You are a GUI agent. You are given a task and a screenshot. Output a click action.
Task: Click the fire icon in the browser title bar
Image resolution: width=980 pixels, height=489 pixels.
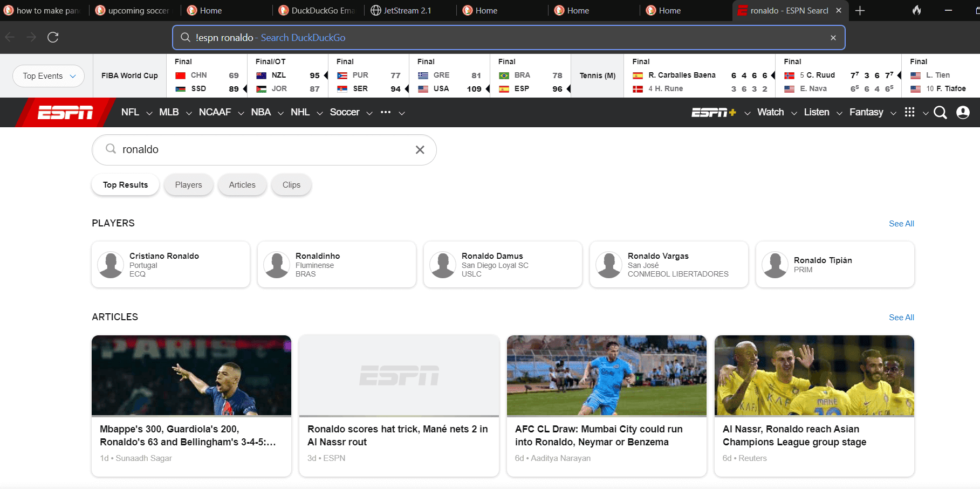(917, 10)
